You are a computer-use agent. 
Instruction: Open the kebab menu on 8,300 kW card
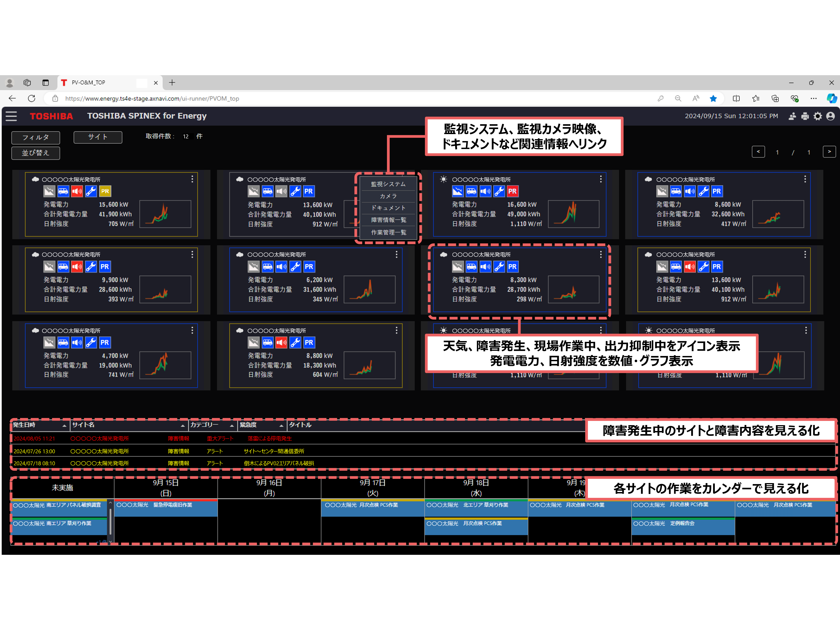point(601,254)
